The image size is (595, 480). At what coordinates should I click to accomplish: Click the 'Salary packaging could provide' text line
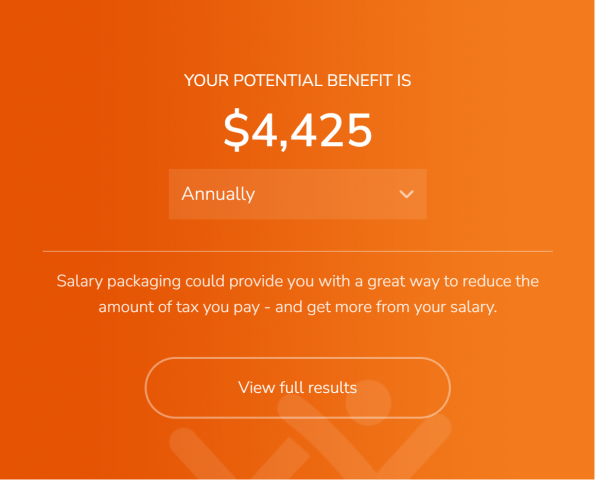tap(298, 282)
